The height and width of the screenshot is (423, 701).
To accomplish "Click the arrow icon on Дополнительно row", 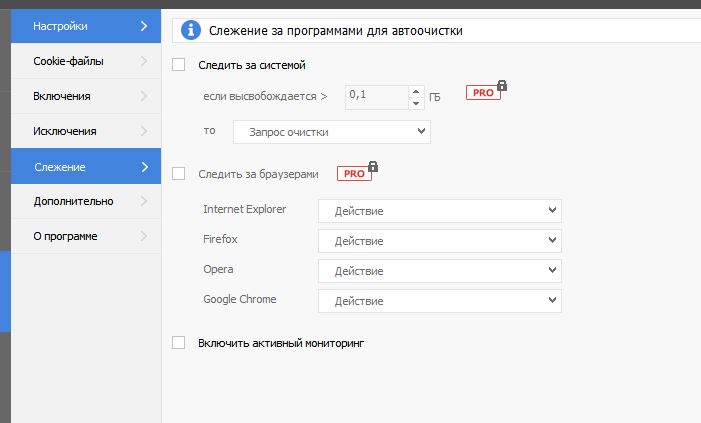I will 144,201.
